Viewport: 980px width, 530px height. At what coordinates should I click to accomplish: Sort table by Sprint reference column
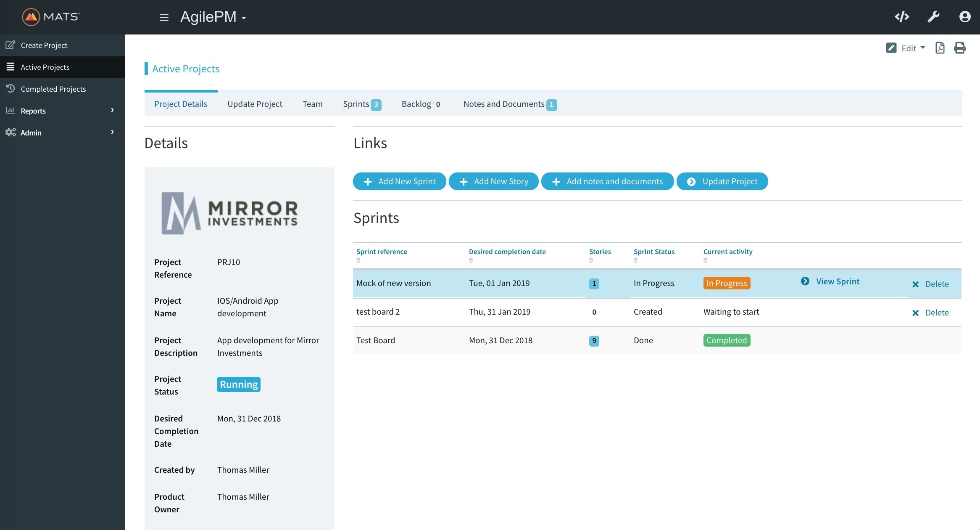coord(382,252)
